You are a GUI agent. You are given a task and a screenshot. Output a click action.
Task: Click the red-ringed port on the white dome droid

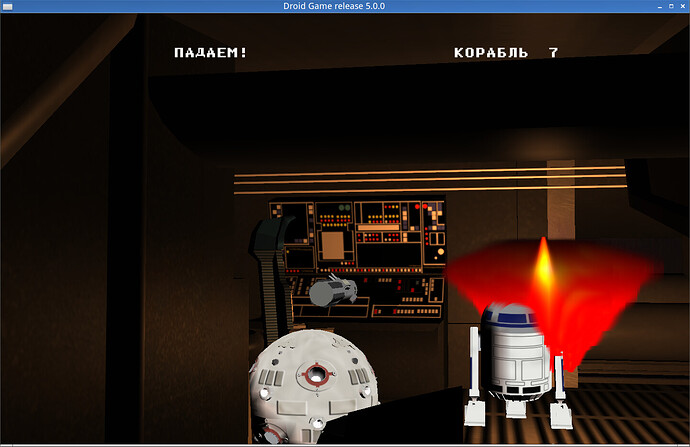click(x=316, y=375)
